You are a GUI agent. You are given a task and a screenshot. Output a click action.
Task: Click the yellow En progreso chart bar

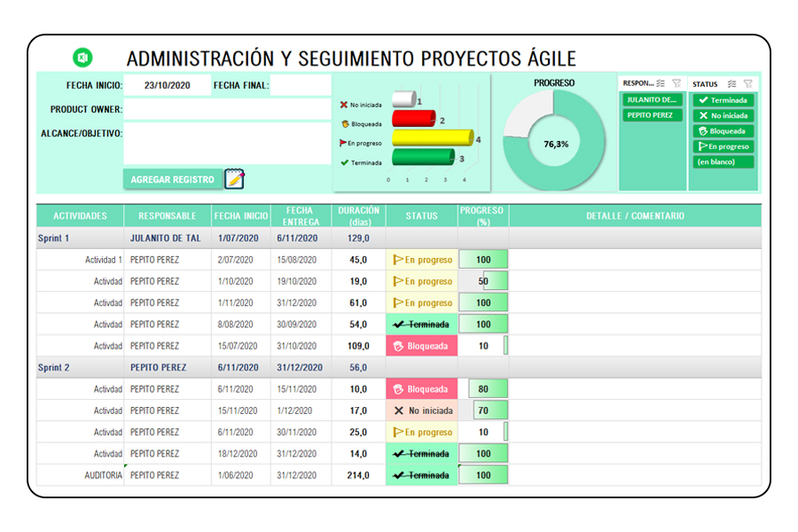click(433, 137)
